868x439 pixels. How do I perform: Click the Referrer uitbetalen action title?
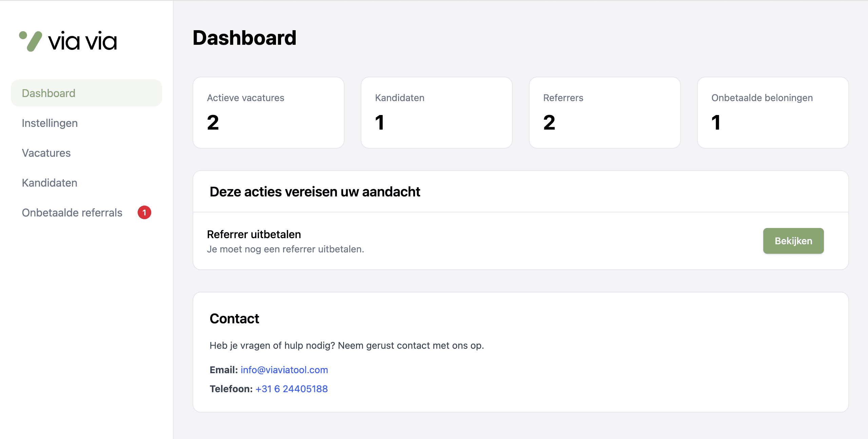254,234
